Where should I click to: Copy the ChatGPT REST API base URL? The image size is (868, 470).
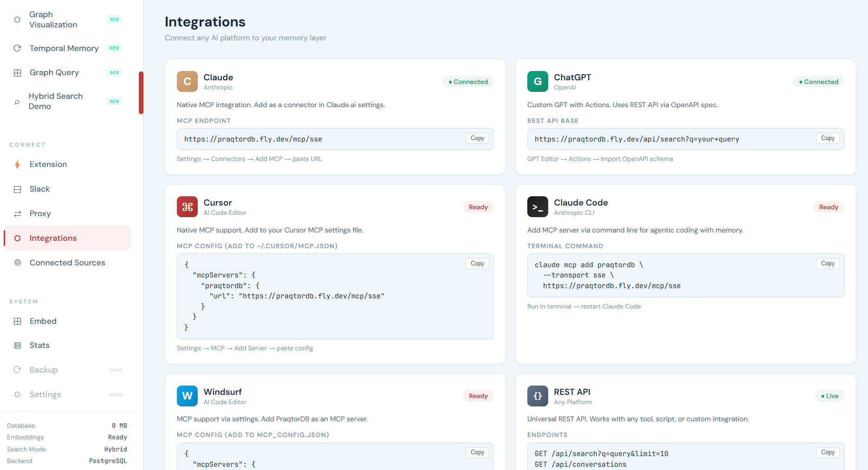pos(827,138)
